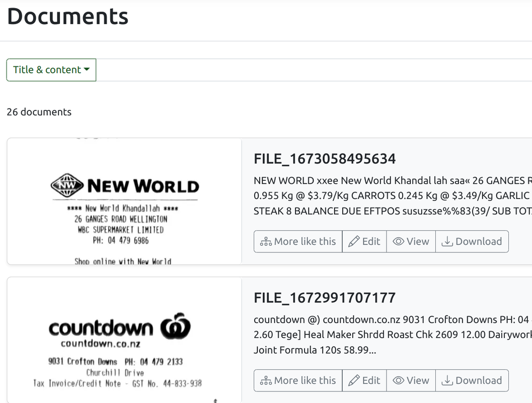Image resolution: width=532 pixels, height=403 pixels.
Task: Select the FILE_1673058495634 title text
Action: coord(325,159)
